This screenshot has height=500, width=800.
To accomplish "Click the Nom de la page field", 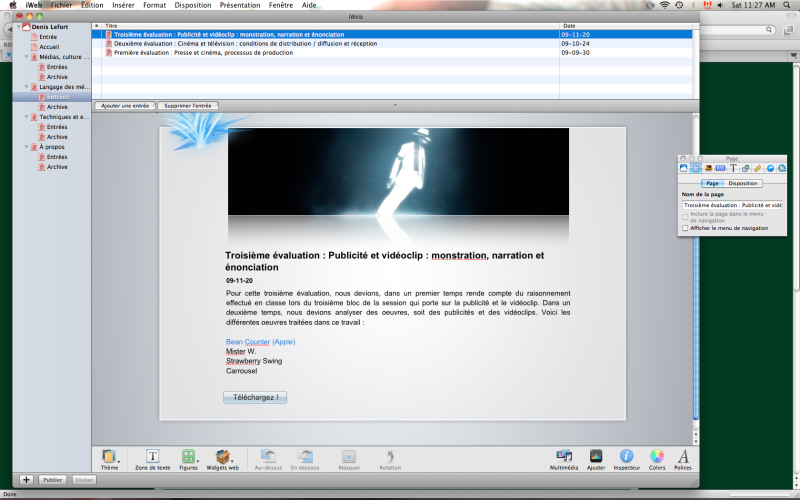I will tap(732, 204).
